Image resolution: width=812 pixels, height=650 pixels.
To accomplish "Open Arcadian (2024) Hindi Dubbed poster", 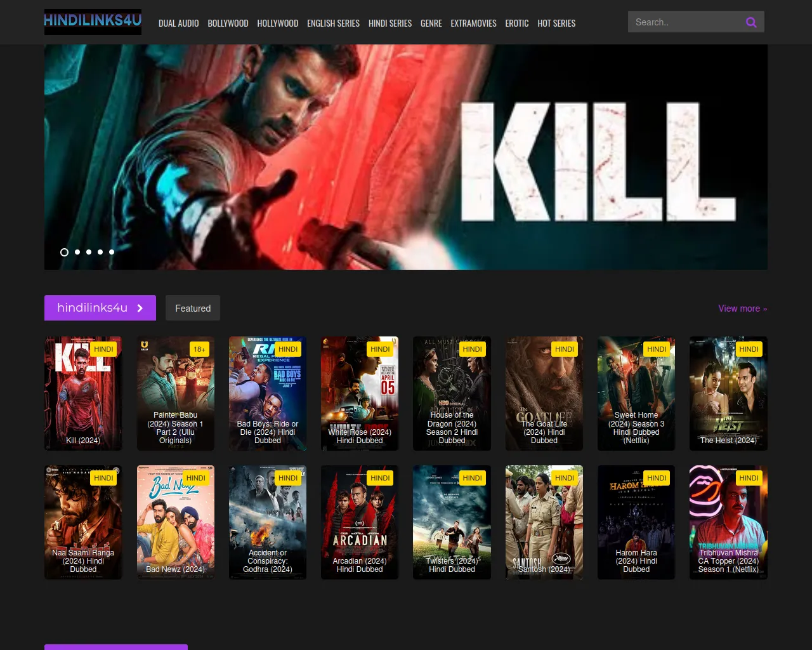I will [x=360, y=522].
